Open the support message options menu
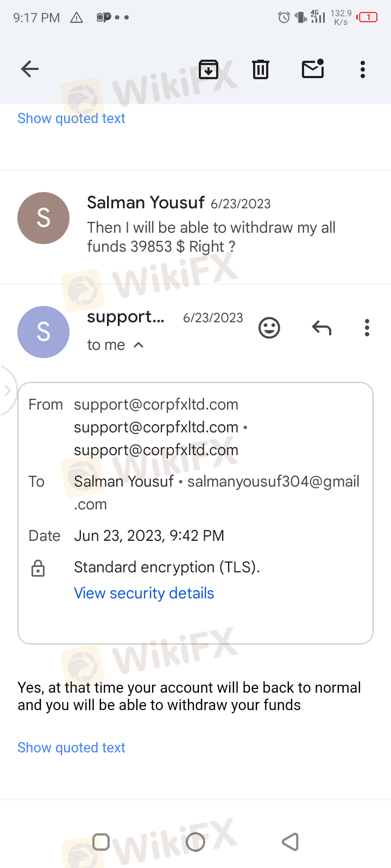391x868 pixels. coord(367,328)
